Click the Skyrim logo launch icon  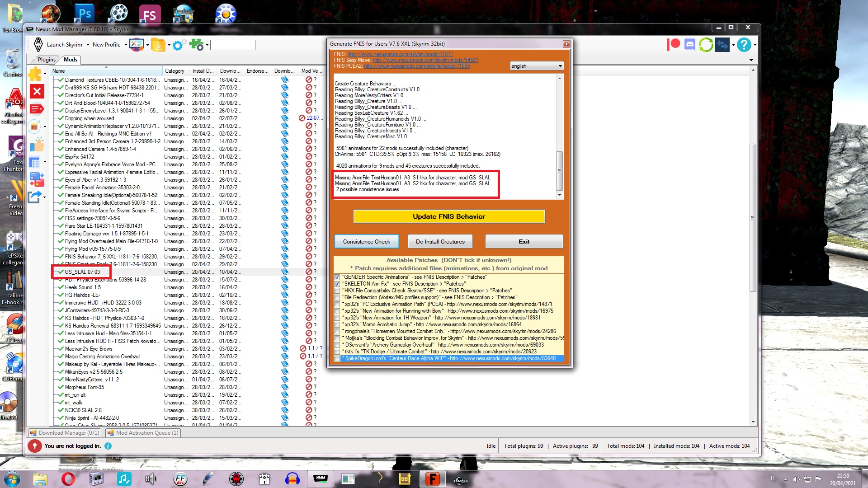click(38, 45)
